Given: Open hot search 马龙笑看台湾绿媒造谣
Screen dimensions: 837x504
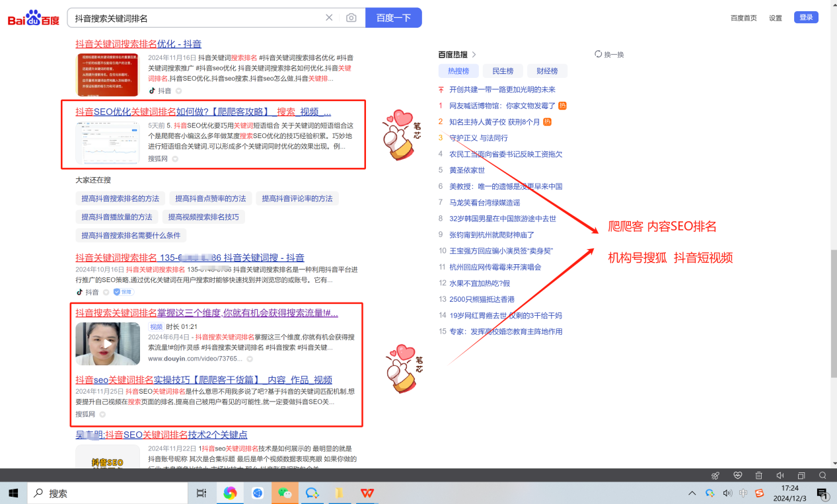Looking at the screenshot, I should (x=484, y=202).
